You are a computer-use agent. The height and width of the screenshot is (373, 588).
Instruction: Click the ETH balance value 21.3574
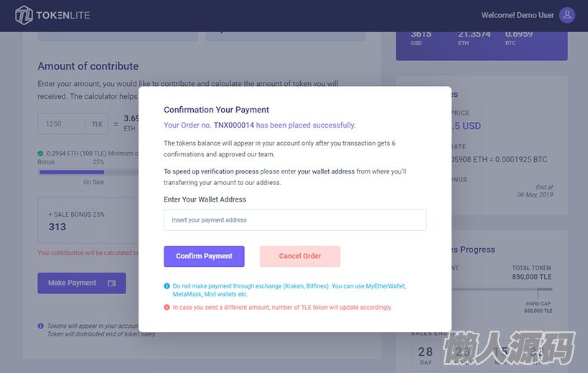[x=474, y=34]
